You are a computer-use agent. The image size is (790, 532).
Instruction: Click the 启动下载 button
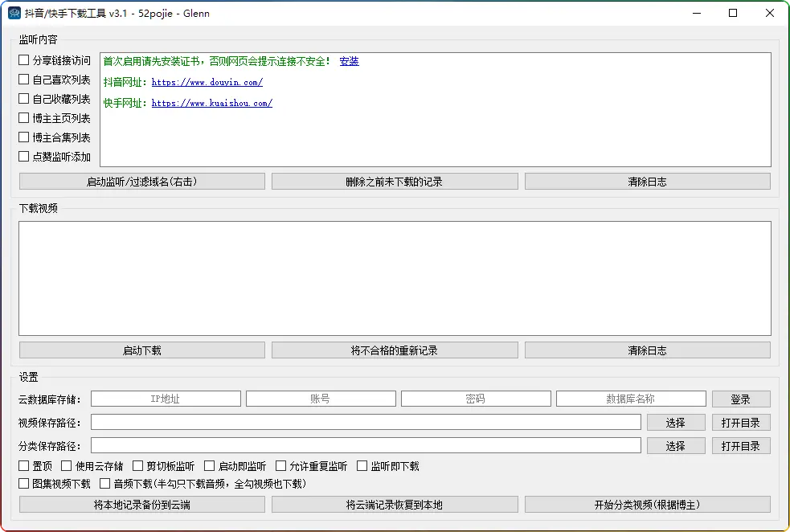(142, 350)
